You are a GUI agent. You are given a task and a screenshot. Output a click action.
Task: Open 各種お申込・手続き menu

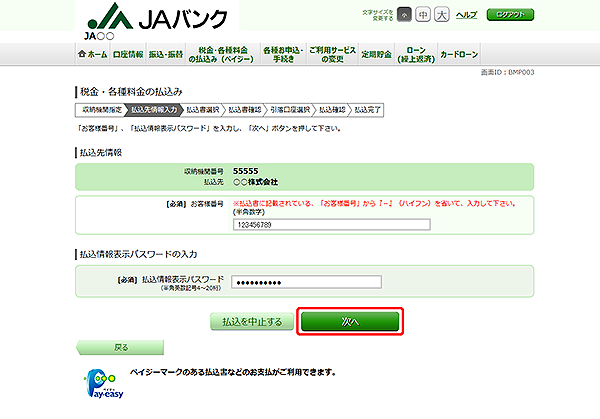point(279,55)
